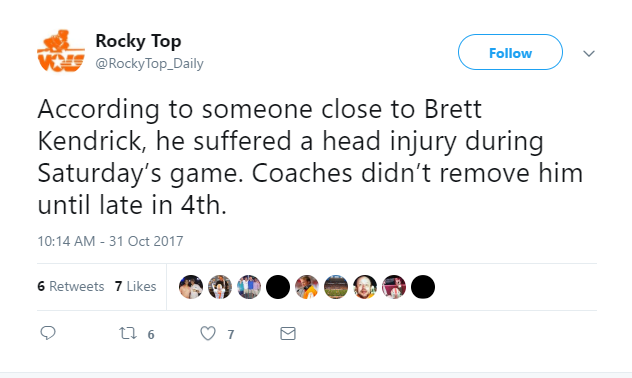Open the Rocky Top display name link
Screen dimensions: 632x378
click(x=138, y=41)
